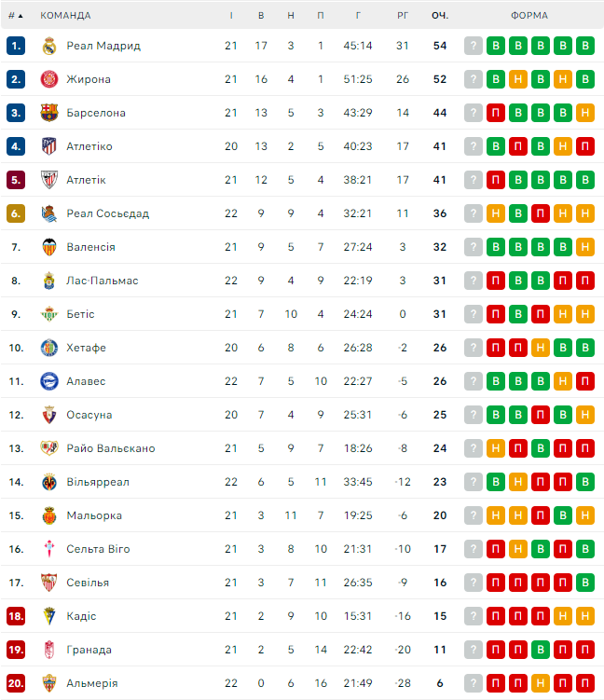
Task: Open the Реал Сосьєдад team link
Action: pos(107,213)
